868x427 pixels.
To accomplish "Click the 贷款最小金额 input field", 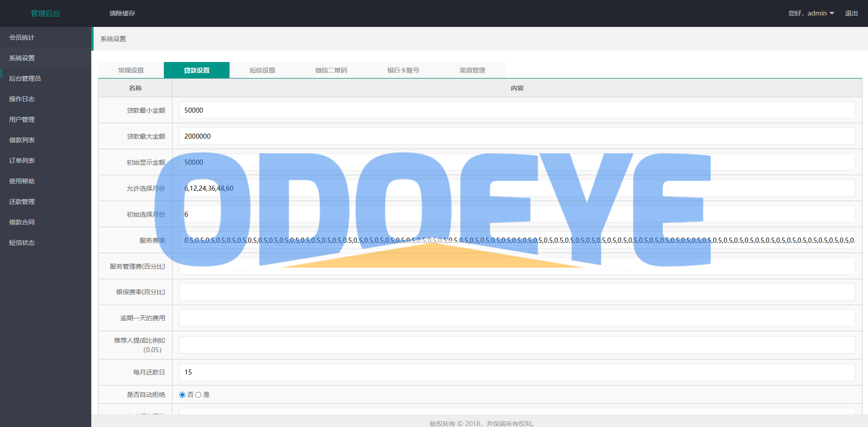I will [517, 110].
